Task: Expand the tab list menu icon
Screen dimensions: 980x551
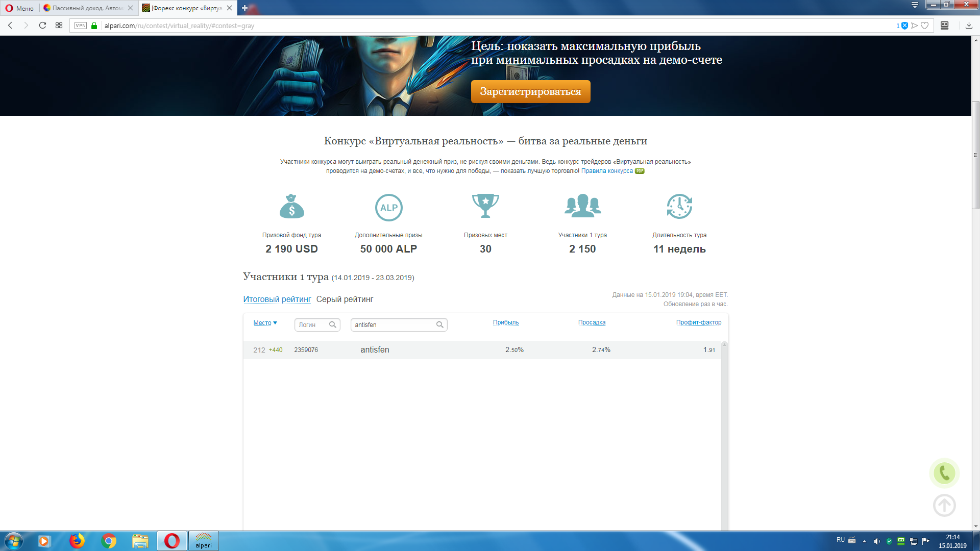Action: click(915, 5)
